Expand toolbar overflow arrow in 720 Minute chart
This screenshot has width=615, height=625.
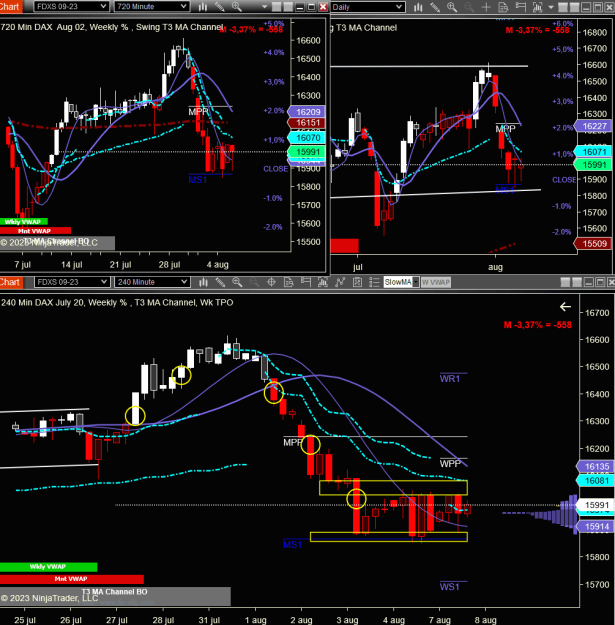(x=264, y=7)
